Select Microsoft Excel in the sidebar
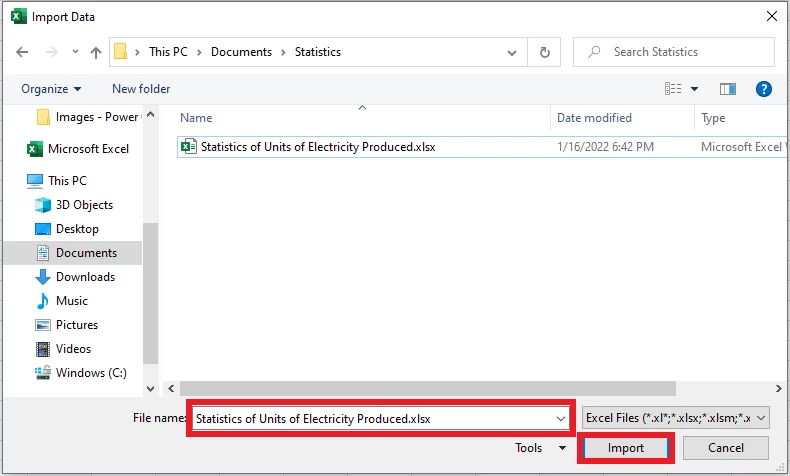This screenshot has width=790, height=476. [x=78, y=149]
